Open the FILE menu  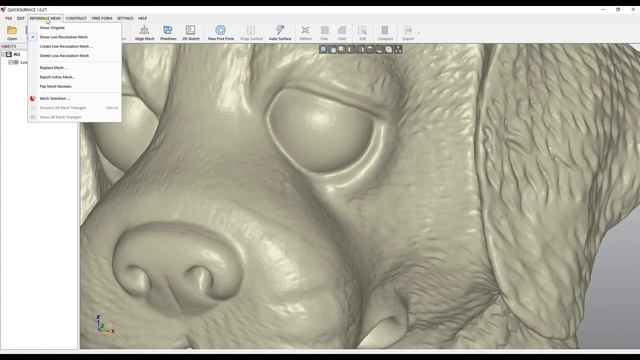pyautogui.click(x=8, y=18)
